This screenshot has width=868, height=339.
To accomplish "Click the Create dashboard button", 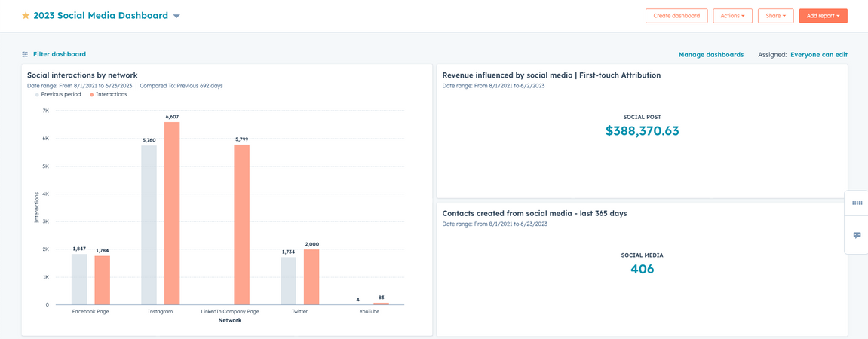I will coord(676,16).
